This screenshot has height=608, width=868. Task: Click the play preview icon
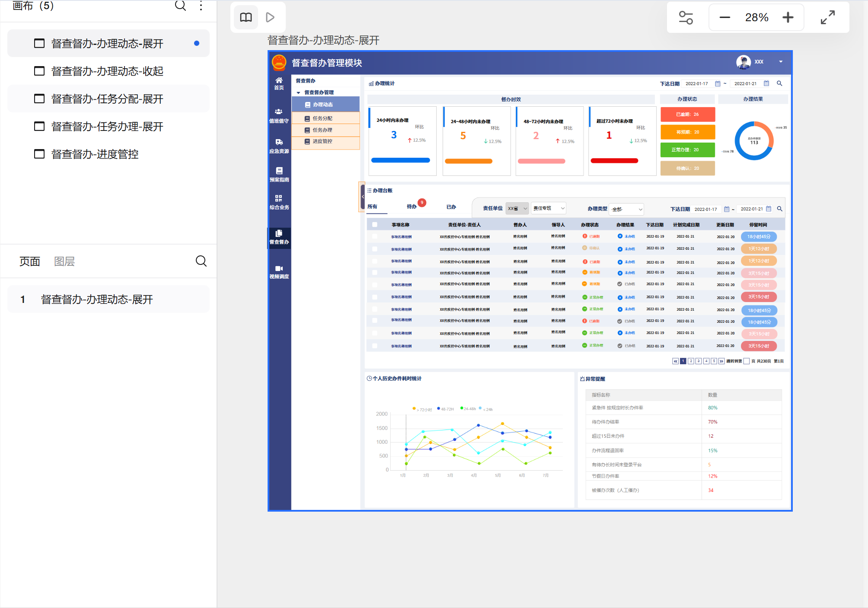(x=270, y=17)
